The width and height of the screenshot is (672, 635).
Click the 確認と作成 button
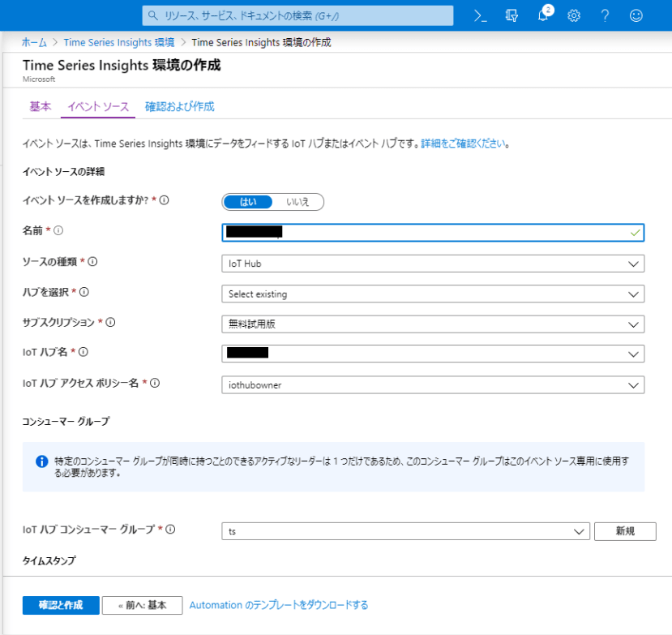[61, 605]
